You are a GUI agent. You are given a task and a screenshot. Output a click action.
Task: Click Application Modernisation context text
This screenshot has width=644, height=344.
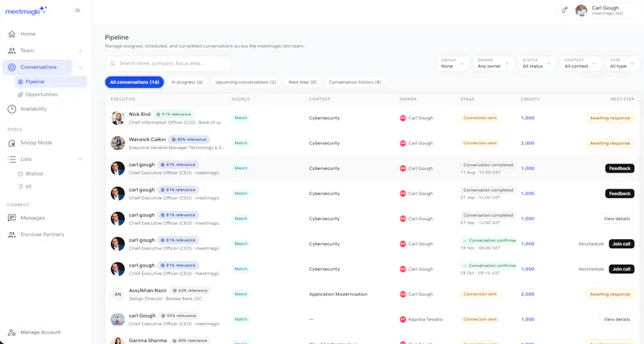point(338,294)
